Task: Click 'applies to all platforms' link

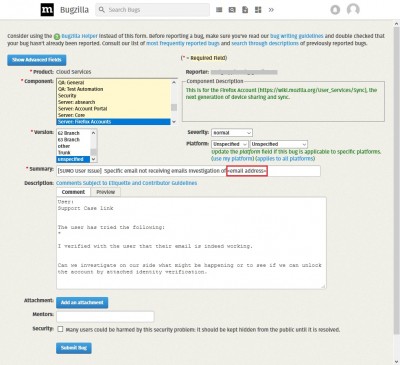Action: (285, 159)
